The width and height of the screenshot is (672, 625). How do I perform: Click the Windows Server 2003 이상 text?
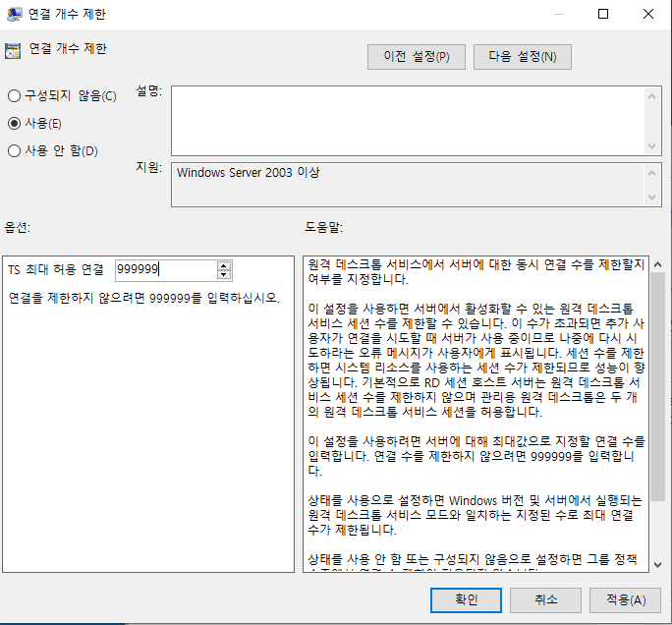coord(249,172)
